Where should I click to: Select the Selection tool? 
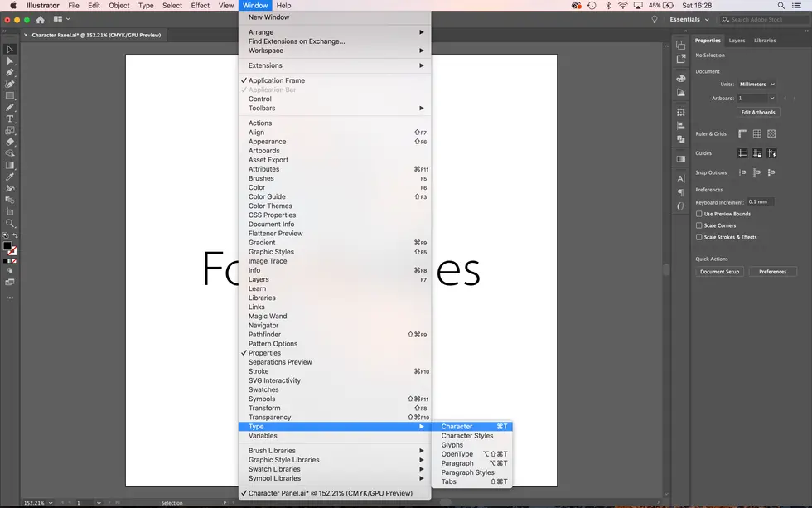[x=10, y=48]
